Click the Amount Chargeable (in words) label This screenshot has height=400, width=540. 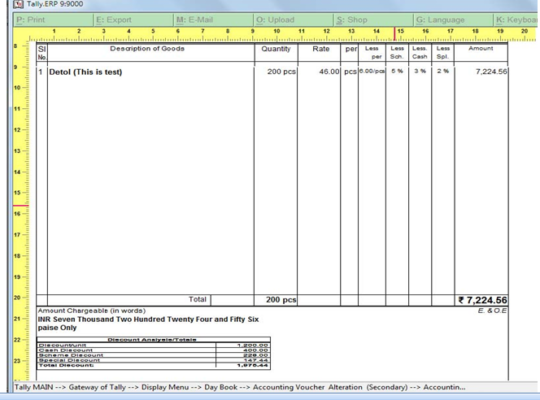click(x=92, y=310)
